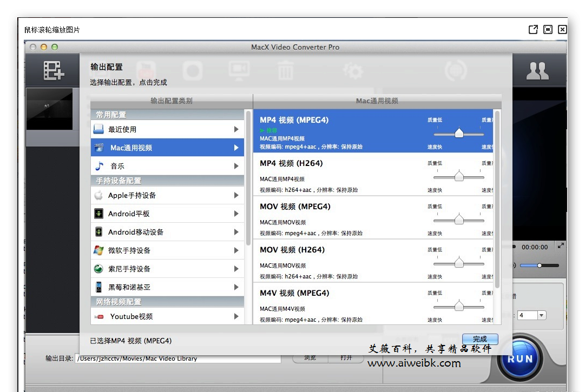The width and height of the screenshot is (585, 392).
Task: Select the 最近使用 category
Action: [x=168, y=129]
